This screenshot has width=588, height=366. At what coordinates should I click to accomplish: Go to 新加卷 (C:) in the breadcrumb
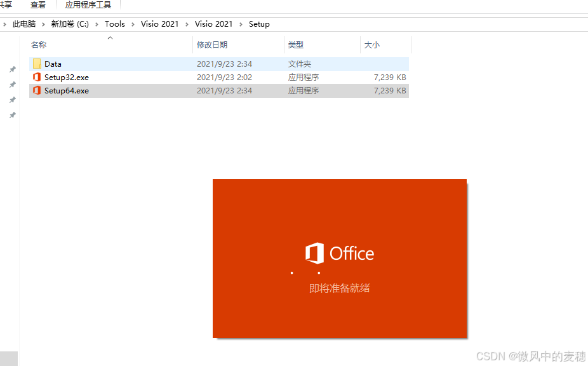(x=70, y=24)
